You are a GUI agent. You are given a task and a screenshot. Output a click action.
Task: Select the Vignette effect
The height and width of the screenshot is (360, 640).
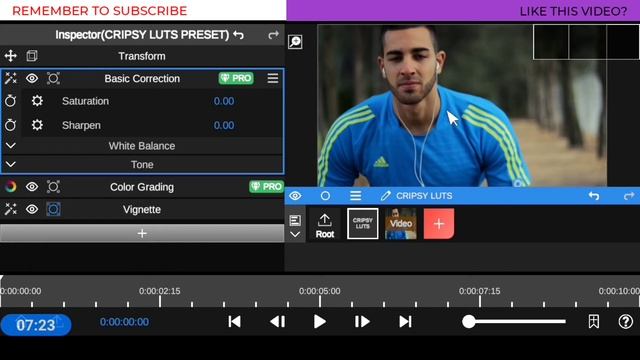[142, 209]
